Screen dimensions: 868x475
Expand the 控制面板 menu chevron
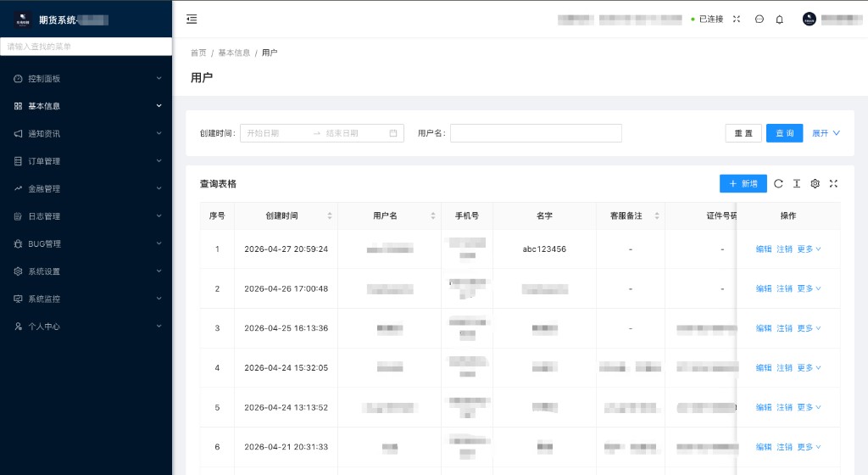pyautogui.click(x=159, y=78)
